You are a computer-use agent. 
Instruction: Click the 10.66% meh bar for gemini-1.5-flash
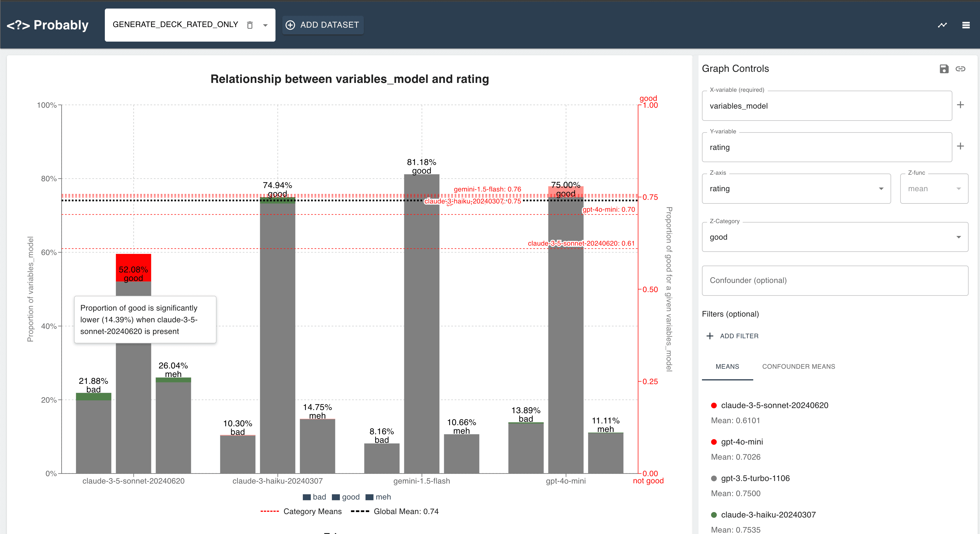coord(462,454)
